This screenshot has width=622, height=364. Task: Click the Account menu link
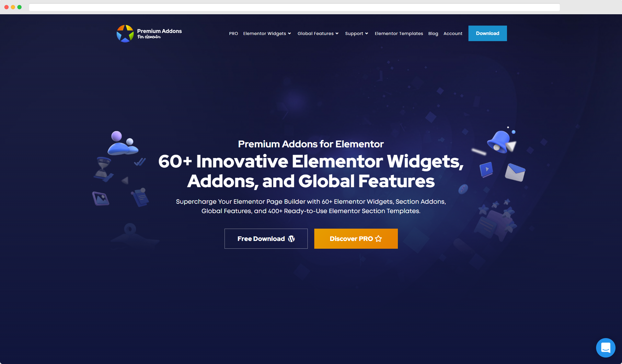click(x=453, y=33)
